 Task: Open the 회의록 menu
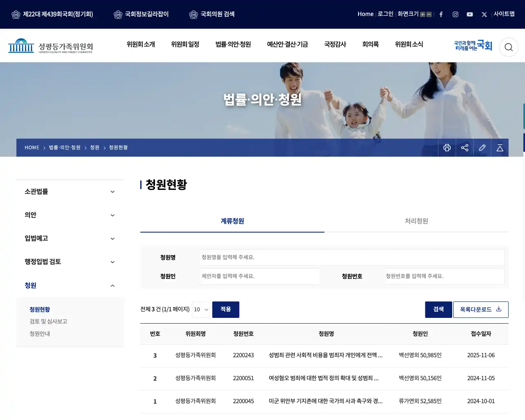370,44
